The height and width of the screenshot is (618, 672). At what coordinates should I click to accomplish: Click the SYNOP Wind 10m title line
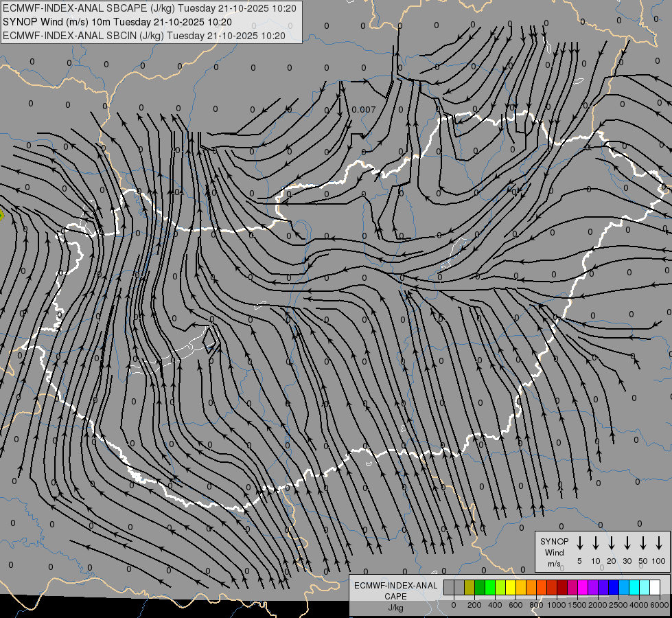117,22
